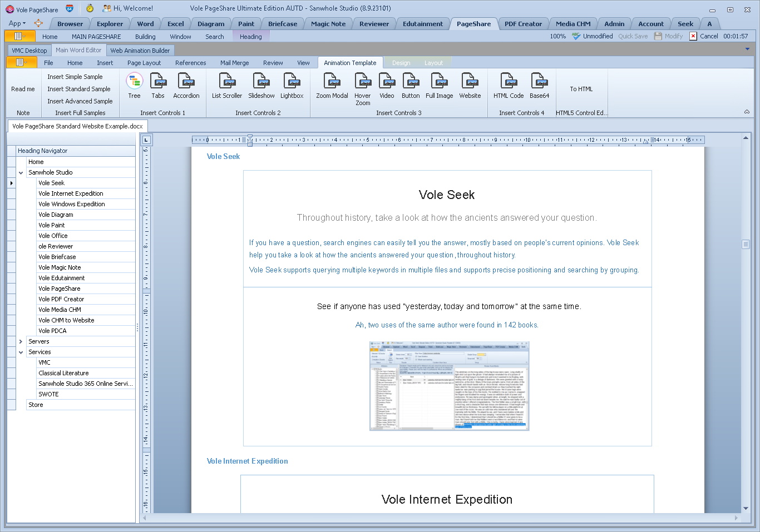Click the vertical scrollbar thumb
The image size is (760, 532).
pyautogui.click(x=746, y=244)
